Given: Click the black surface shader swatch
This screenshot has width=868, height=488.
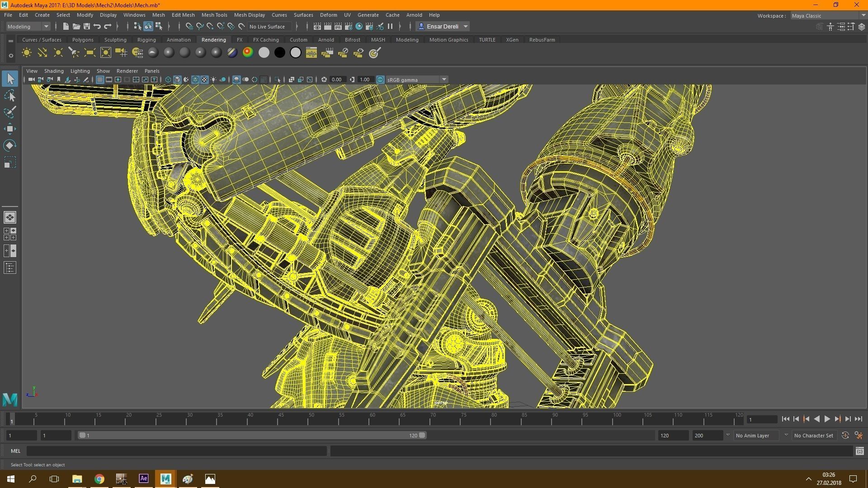Looking at the screenshot, I should click(x=280, y=53).
